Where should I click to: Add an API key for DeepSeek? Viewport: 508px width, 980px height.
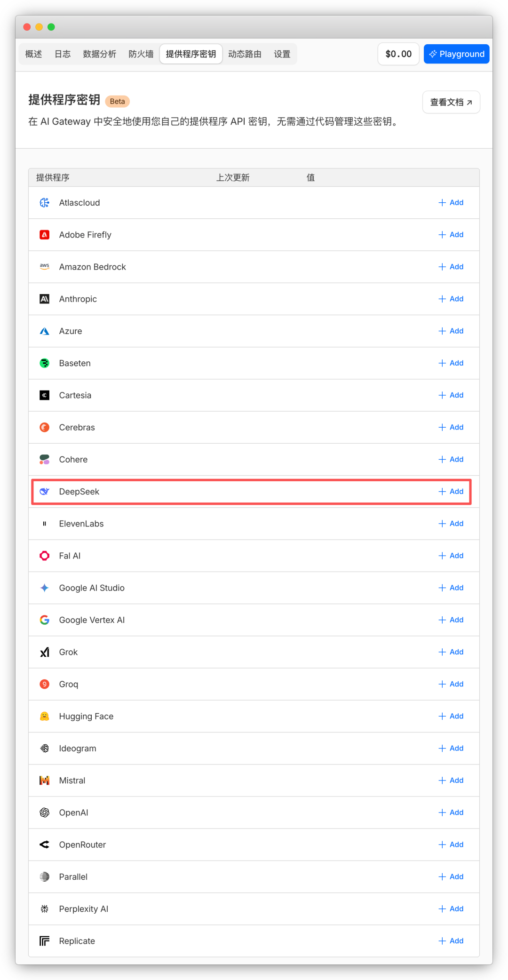click(x=450, y=491)
